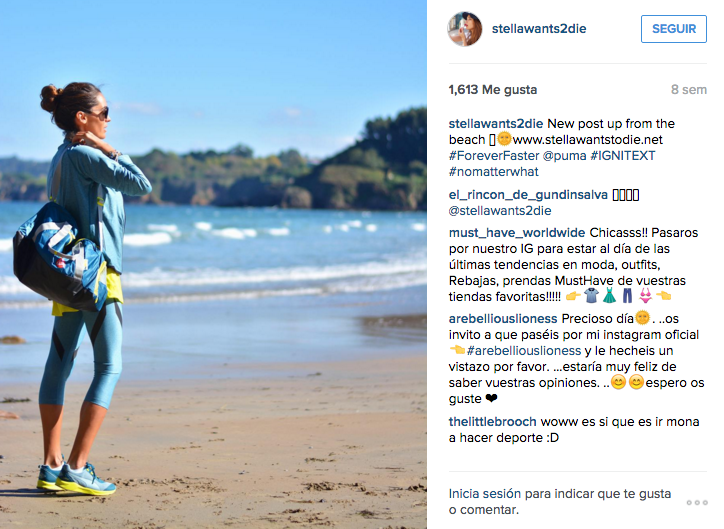Visit thelittlebrooch commenter profile

[493, 422]
